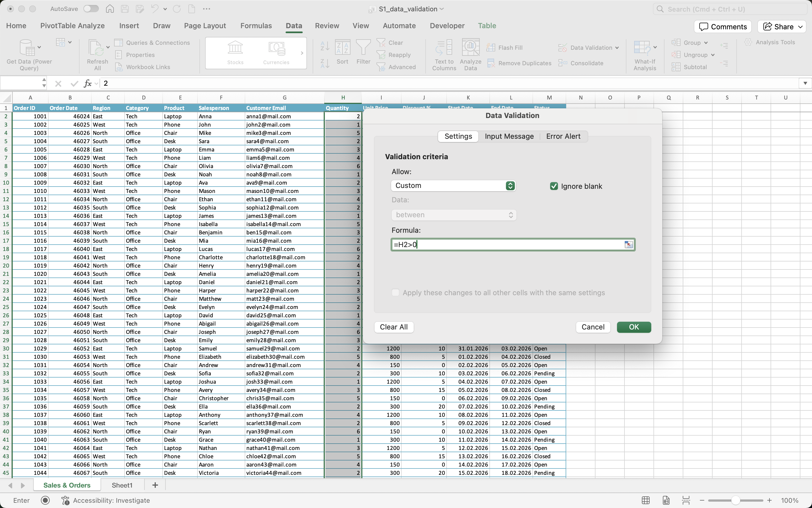
Task: Click the Undo arrow icon
Action: coord(155,9)
